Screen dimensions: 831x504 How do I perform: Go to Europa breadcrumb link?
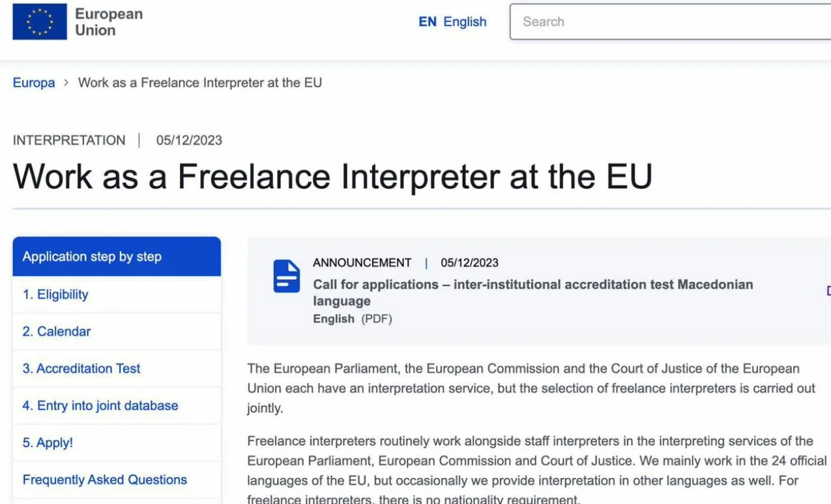coord(34,83)
